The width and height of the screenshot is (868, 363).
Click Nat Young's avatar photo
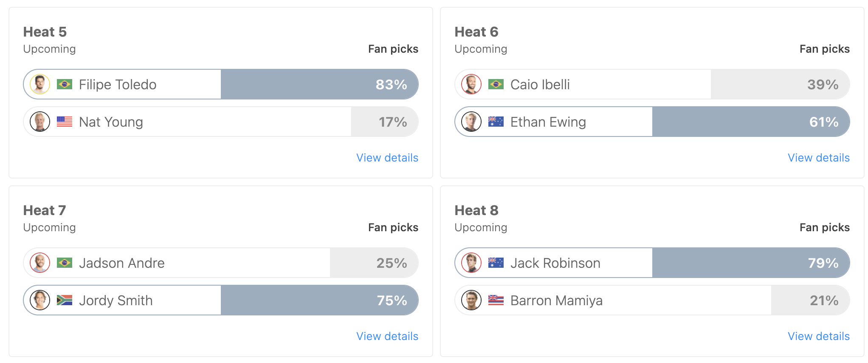(40, 122)
